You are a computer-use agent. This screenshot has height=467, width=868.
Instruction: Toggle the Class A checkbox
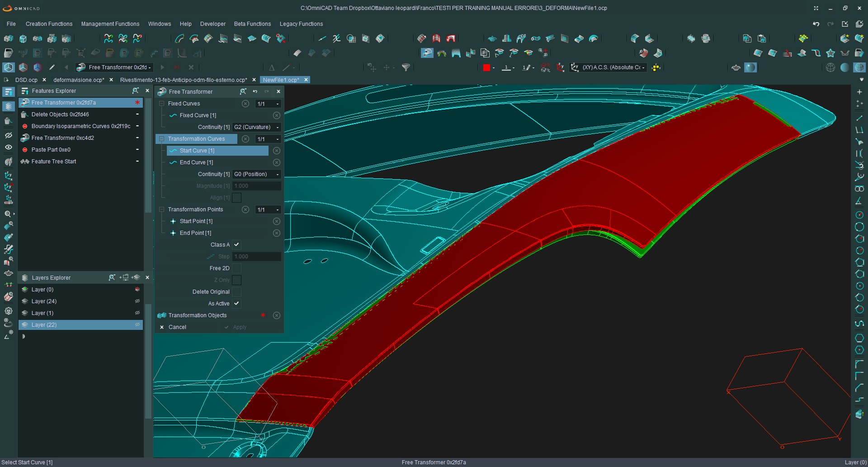point(236,245)
